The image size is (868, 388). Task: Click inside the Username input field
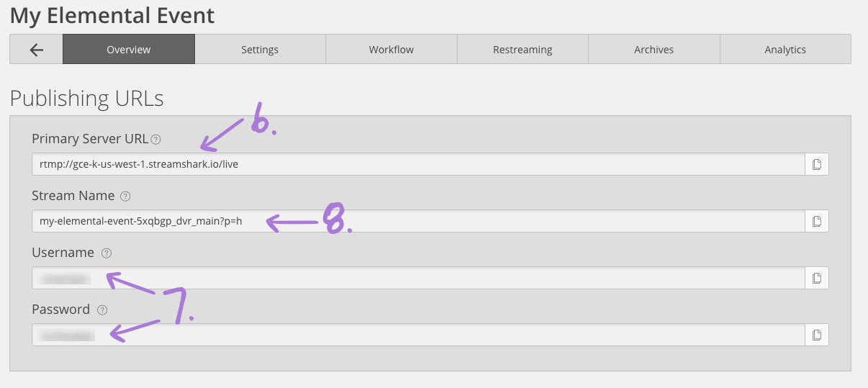(418, 278)
